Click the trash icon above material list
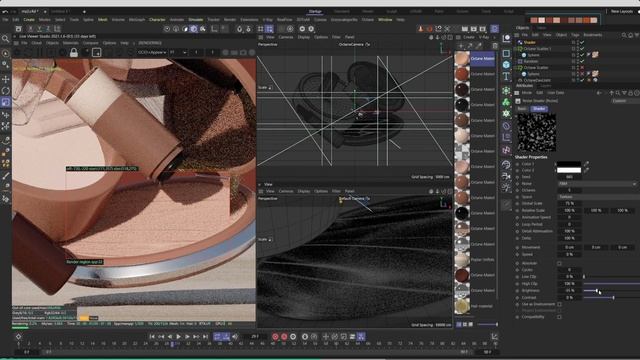 [495, 46]
